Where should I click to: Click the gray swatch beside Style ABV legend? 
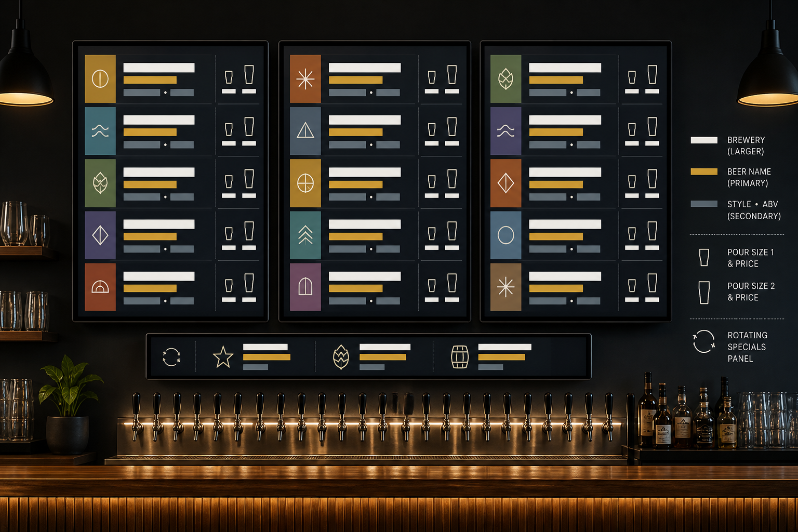704,204
